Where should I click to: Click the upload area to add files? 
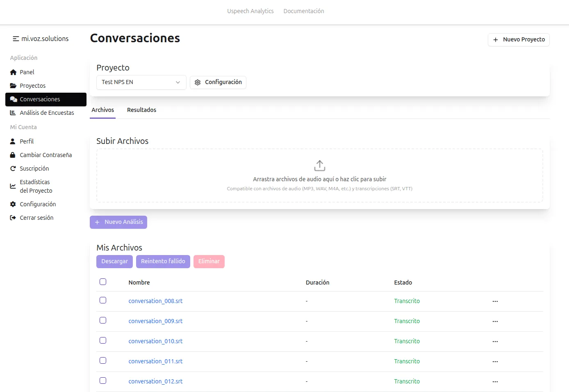[319, 175]
